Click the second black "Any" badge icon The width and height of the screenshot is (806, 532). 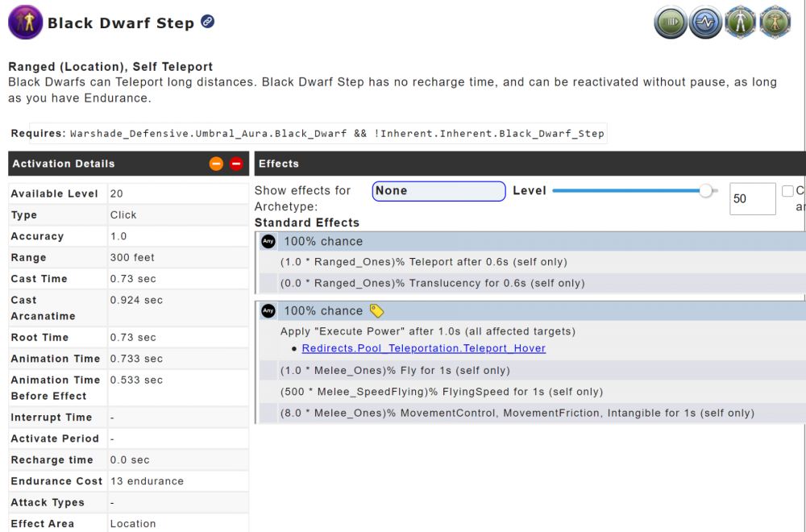point(268,310)
